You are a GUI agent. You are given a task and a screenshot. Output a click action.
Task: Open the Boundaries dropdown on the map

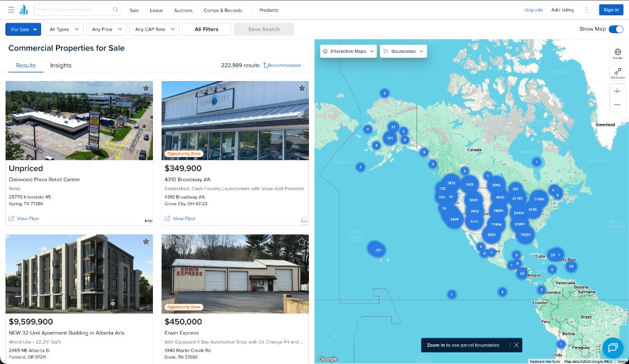403,52
